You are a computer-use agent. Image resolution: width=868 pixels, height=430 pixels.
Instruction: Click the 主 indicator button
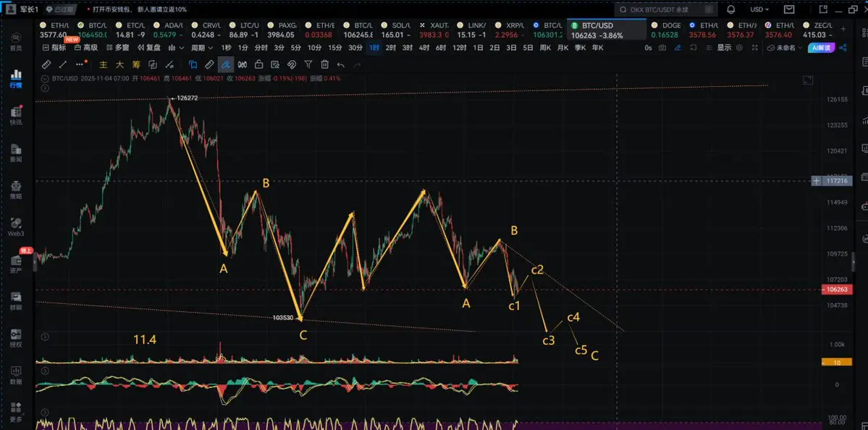(103, 64)
